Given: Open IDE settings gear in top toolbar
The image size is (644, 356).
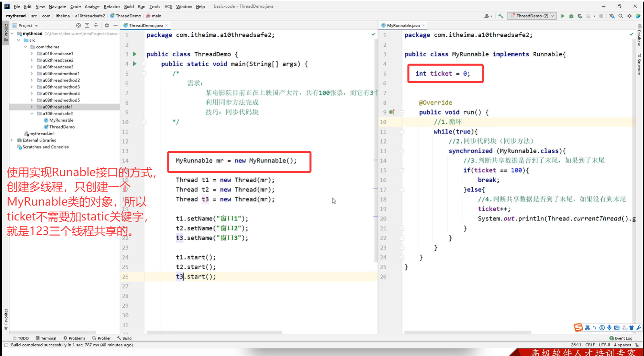Looking at the screenshot, I should (x=629, y=16).
